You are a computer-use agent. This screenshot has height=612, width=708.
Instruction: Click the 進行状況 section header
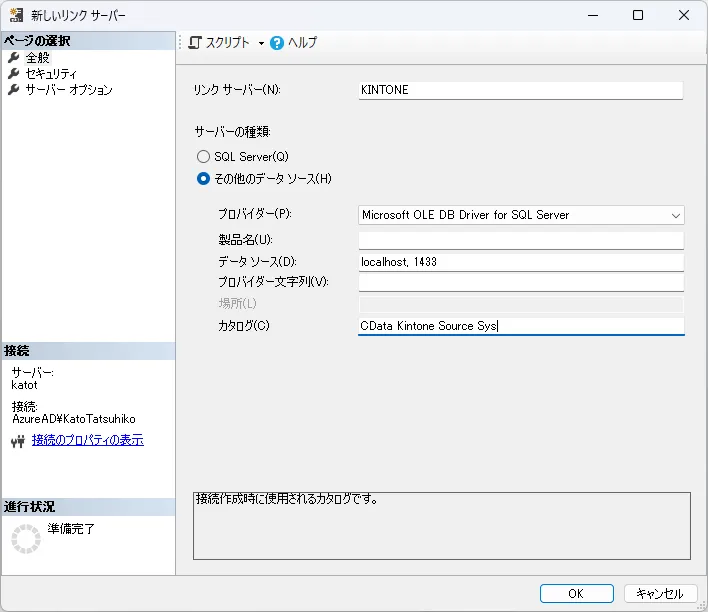click(x=88, y=507)
